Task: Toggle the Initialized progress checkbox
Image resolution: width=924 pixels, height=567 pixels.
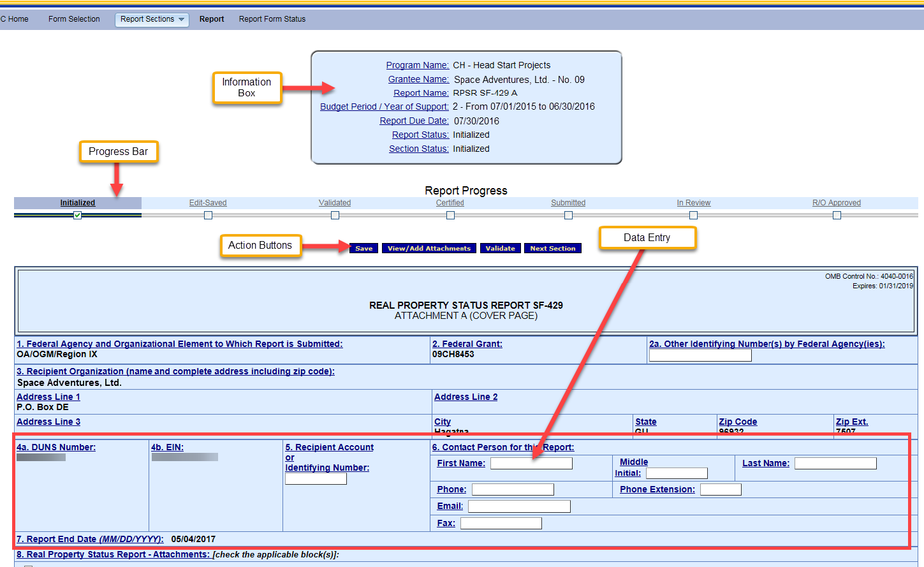Action: (x=78, y=216)
